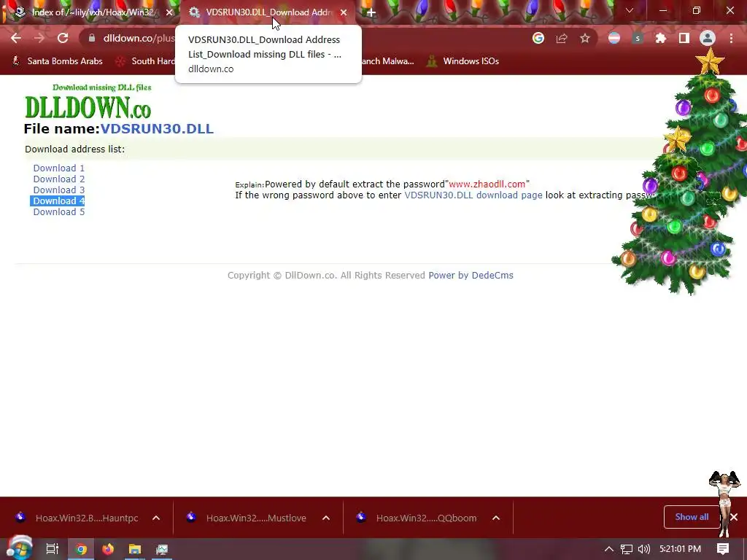
Task: Click the VDSRUN30.DLL file name heading
Action: tap(157, 129)
